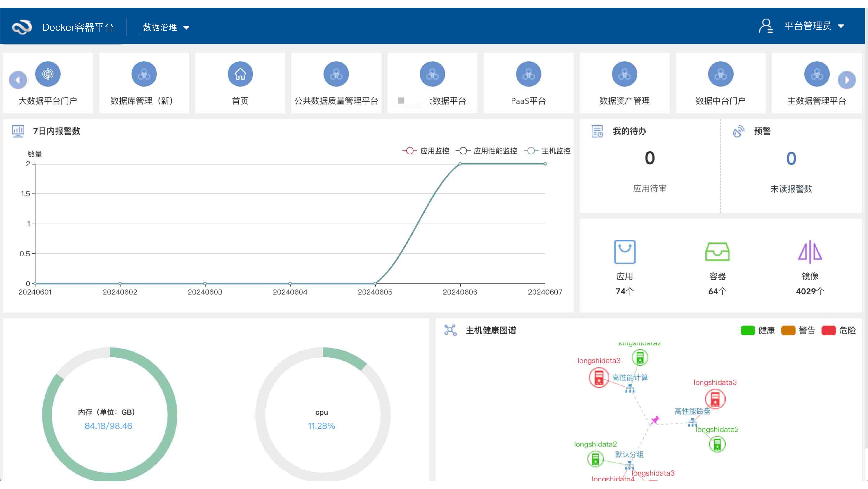868x489 pixels.
Task: Click the mirror icon above 镜像 4029个
Action: 810,251
